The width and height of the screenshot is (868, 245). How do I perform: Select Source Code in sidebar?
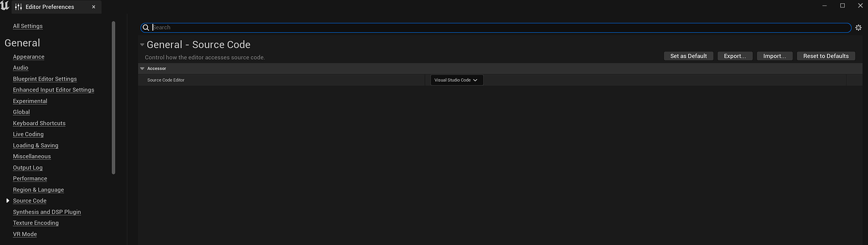(x=30, y=201)
